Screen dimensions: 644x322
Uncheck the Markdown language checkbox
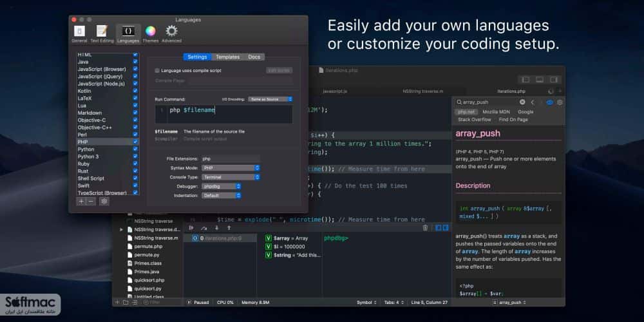pos(135,113)
